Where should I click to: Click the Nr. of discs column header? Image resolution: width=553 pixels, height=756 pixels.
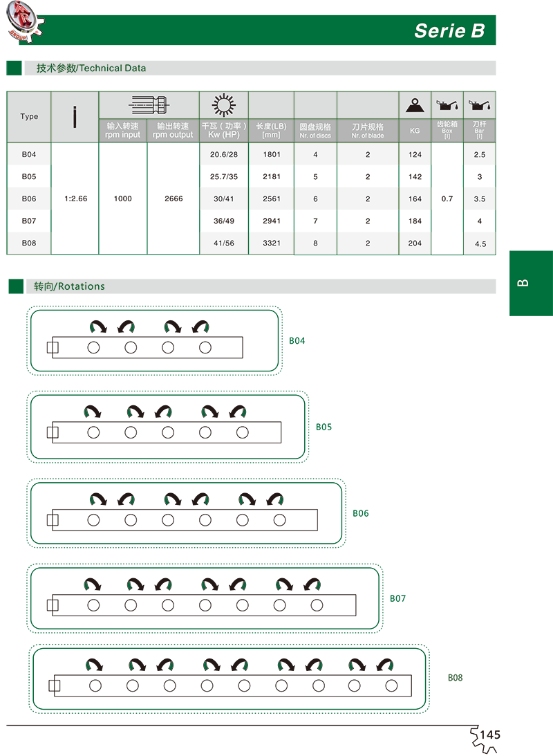315,131
